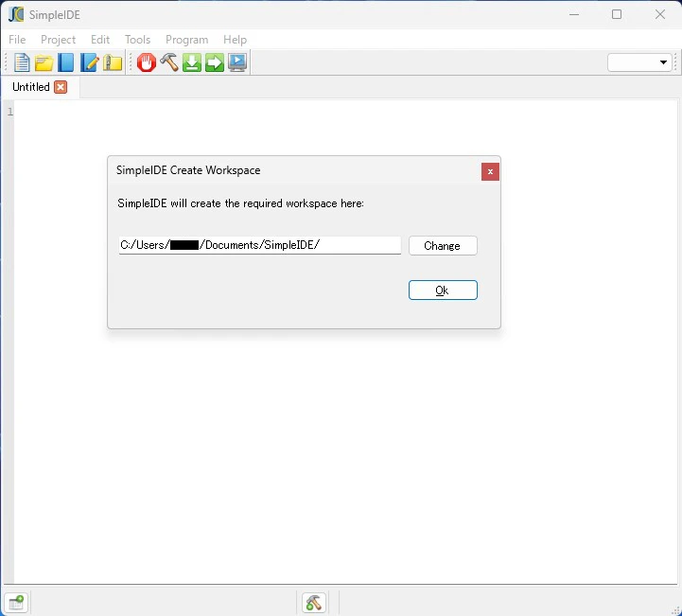Screen dimensions: 682x616
Task: Click the Run with Terminal monitor icon
Action: 237,62
